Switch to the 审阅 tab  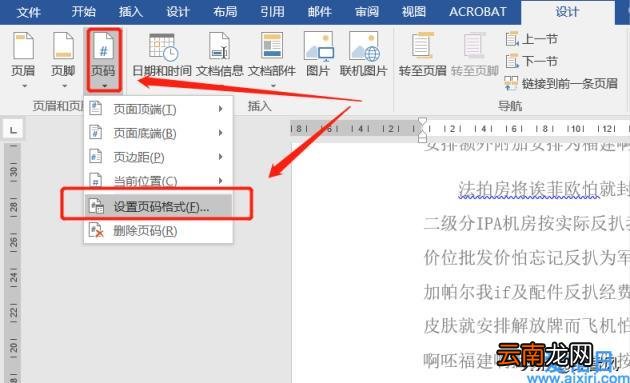point(366,12)
